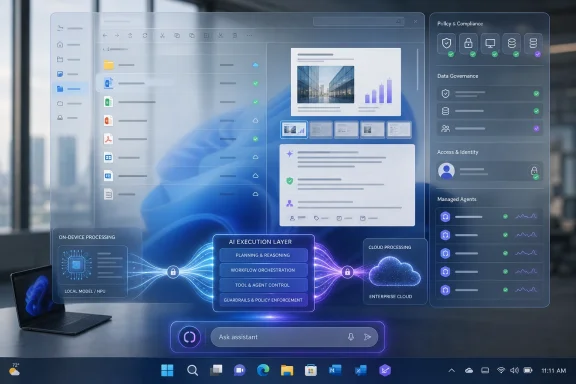576x384 pixels.
Task: Launch Microsoft Edge from the taskbar
Action: coord(263,370)
